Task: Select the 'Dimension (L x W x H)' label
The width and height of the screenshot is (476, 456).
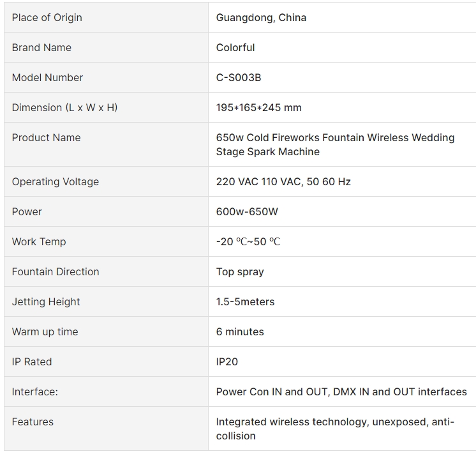Action: (x=64, y=107)
